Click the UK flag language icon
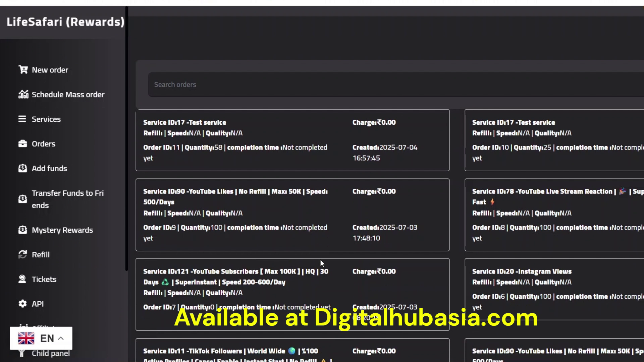Image resolution: width=644 pixels, height=362 pixels. (26, 338)
